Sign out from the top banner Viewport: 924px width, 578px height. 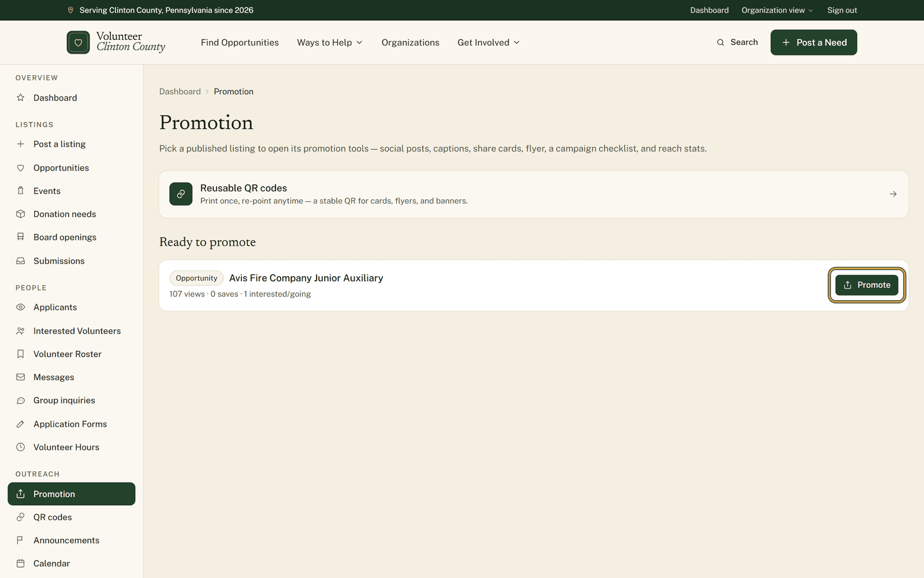point(842,10)
